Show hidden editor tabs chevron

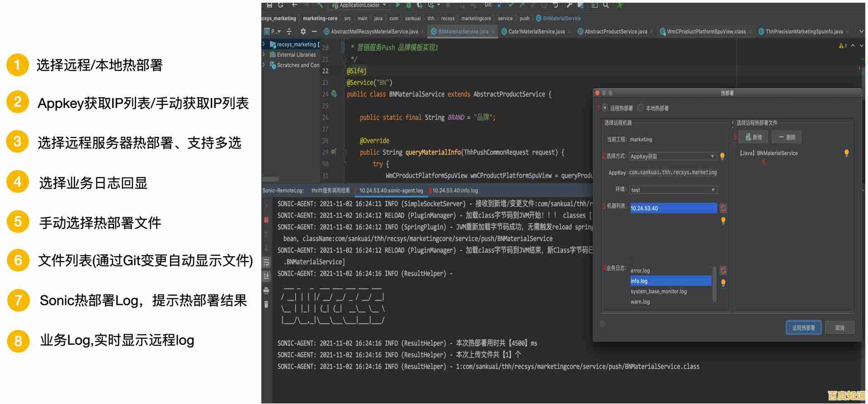pos(861,31)
